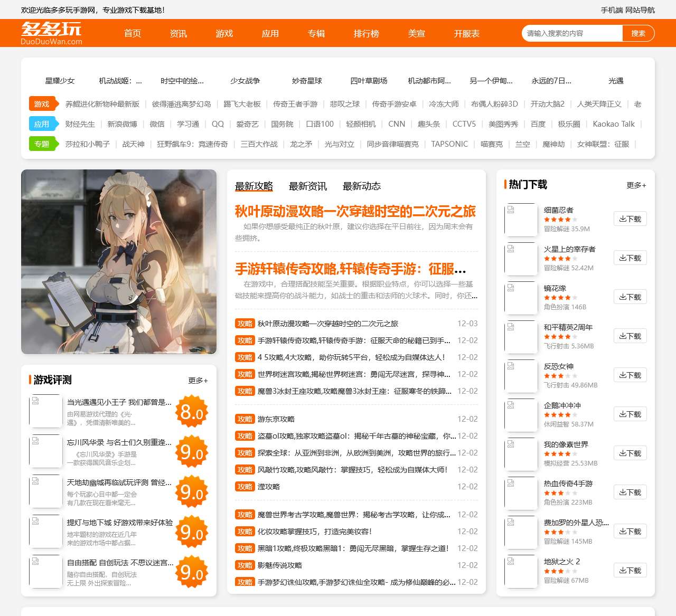This screenshot has height=616, width=676.
Task: Open the 星耀少女 quick link
Action: 60,81
